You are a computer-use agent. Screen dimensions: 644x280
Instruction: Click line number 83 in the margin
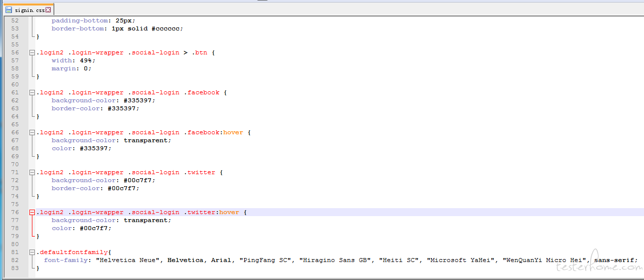click(14, 268)
